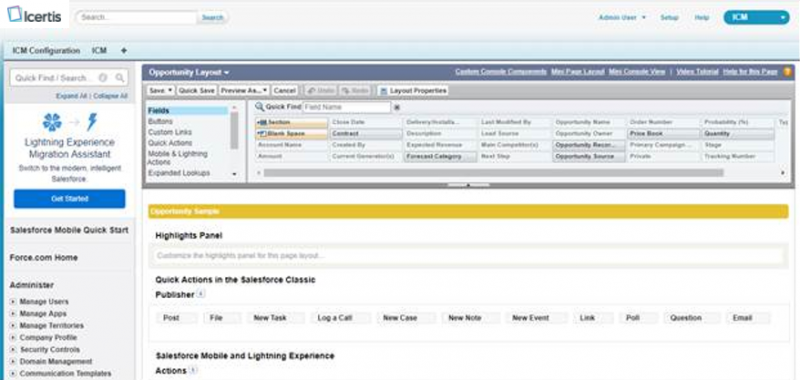Click the Section palette element

coord(291,122)
